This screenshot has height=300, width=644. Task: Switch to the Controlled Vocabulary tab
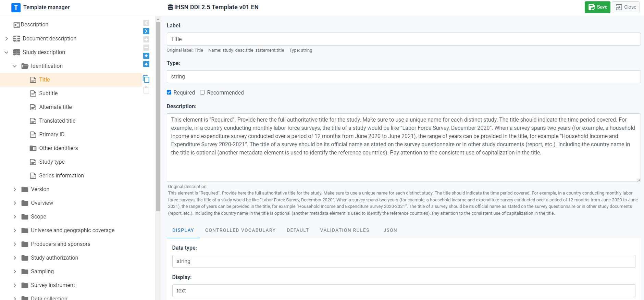click(x=240, y=230)
